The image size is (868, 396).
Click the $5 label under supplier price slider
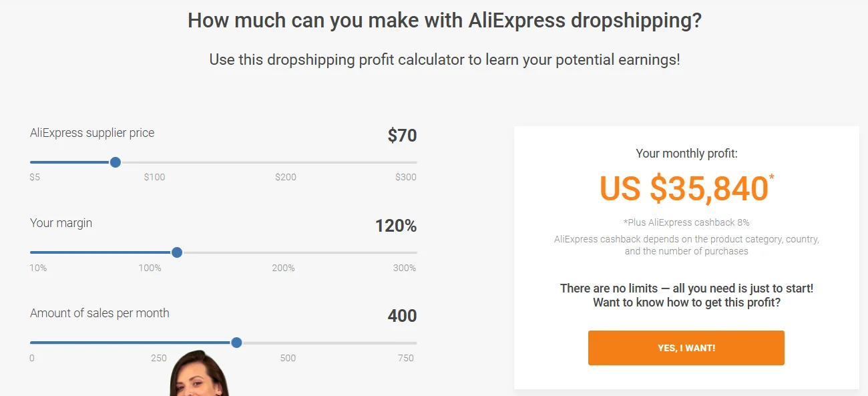point(35,178)
